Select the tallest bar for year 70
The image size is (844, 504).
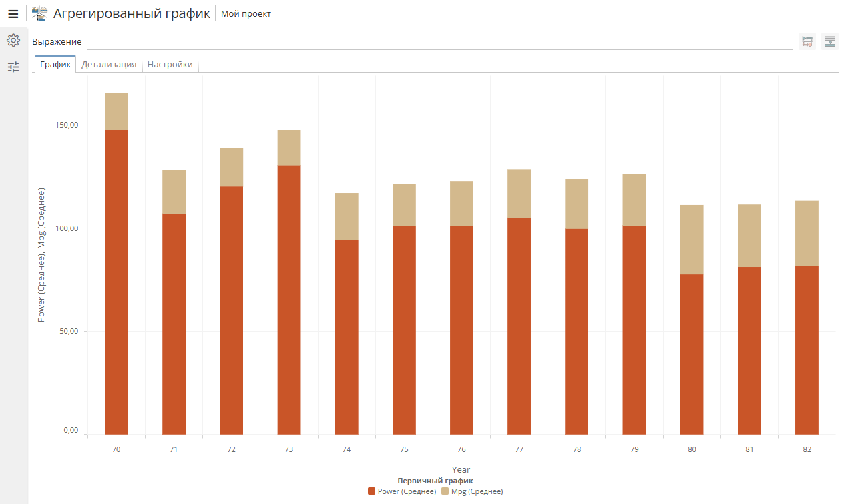(116, 267)
